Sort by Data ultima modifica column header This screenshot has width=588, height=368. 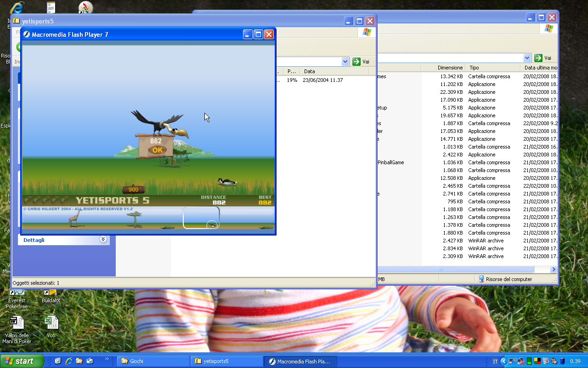coord(539,68)
